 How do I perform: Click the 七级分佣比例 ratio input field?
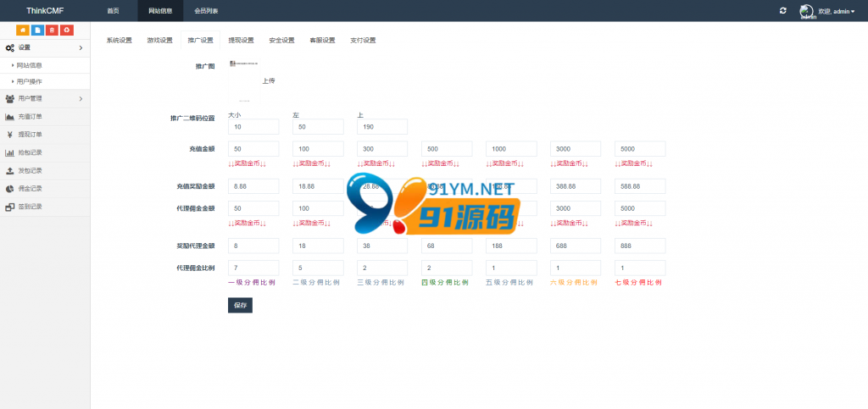point(641,268)
